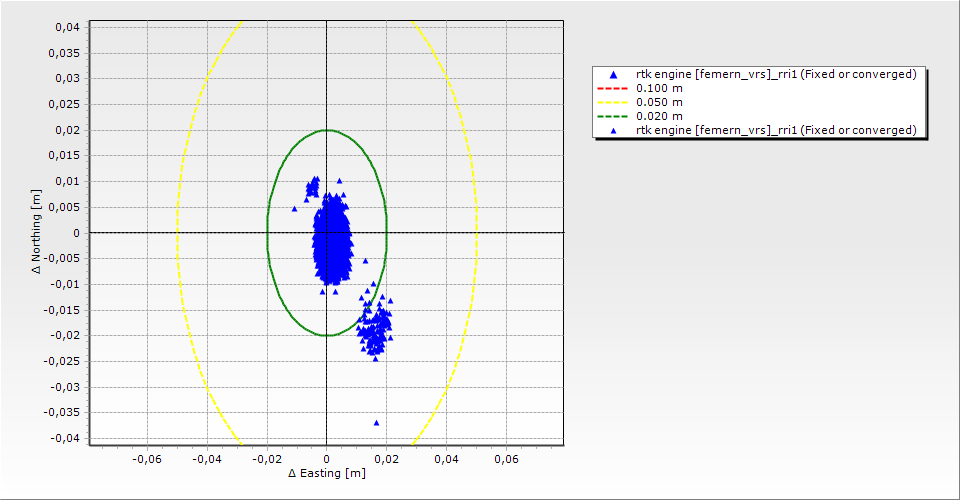Screen dimensions: 960x500
Task: Click the Δ Easting [m] axis title
Action: point(326,473)
